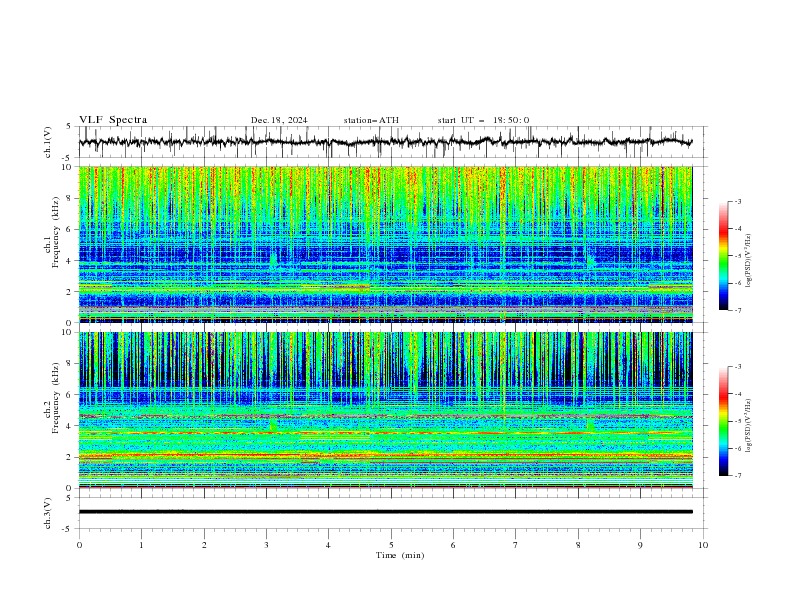Viewport: 792px width, 612px height.
Task: Click the ch.1 voltage waveform trace
Action: 385,142
